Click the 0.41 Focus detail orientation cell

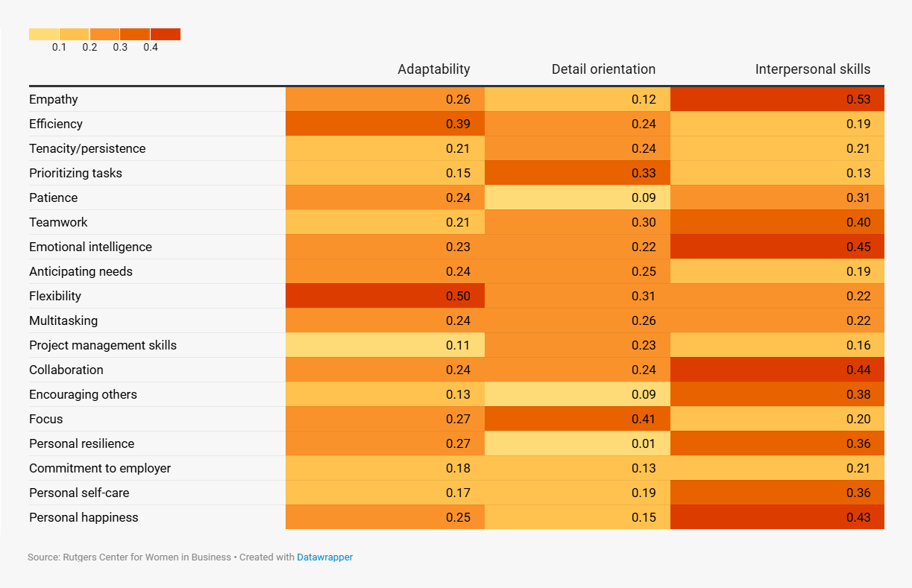click(x=577, y=419)
